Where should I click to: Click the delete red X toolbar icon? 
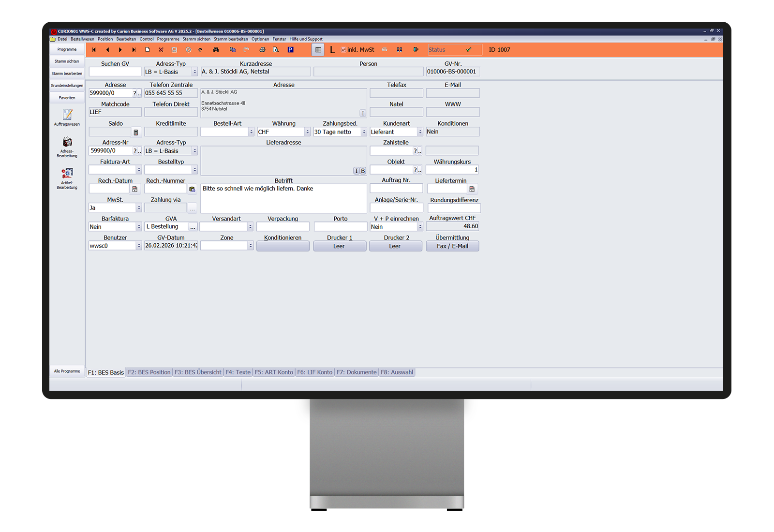coord(161,50)
